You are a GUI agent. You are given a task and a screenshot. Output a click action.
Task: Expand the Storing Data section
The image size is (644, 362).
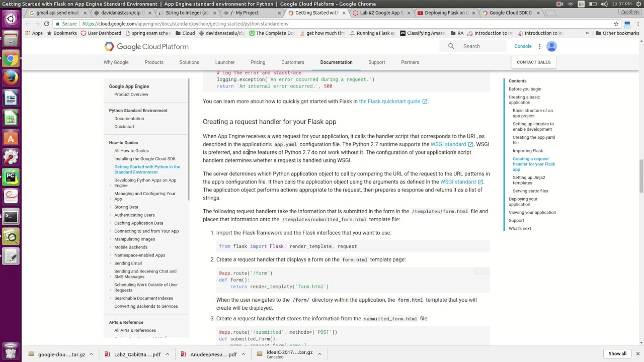pyautogui.click(x=111, y=207)
